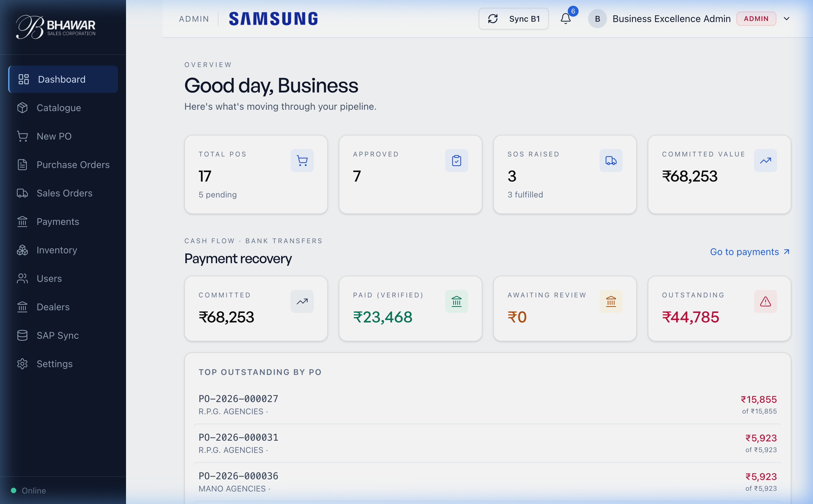The image size is (813, 504).
Task: Select Inventory in the sidebar
Action: 63,250
